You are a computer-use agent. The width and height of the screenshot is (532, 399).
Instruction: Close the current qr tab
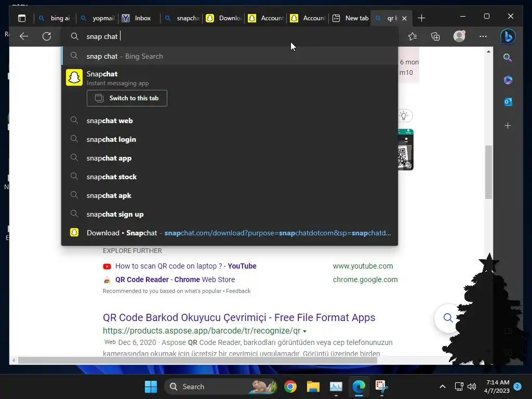(404, 18)
